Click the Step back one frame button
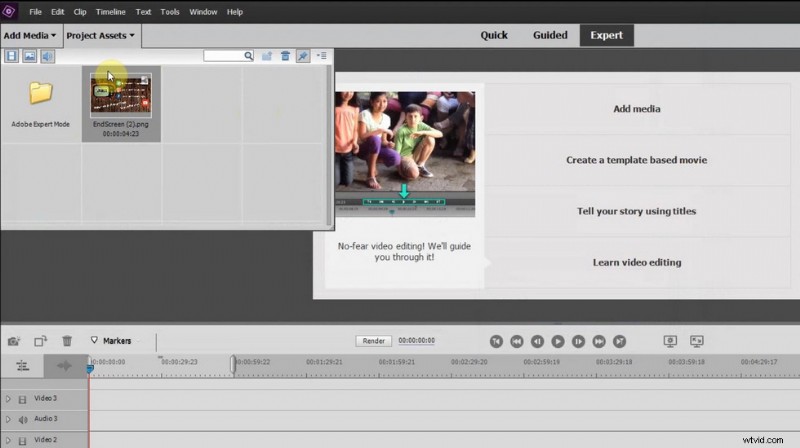Image resolution: width=800 pixels, height=448 pixels. point(537,341)
